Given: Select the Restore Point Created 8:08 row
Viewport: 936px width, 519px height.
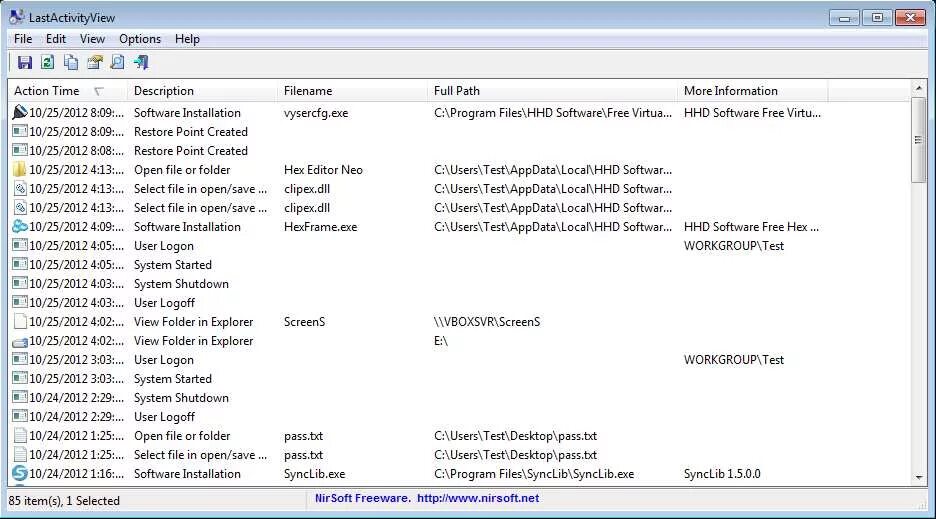Looking at the screenshot, I should coord(460,151).
